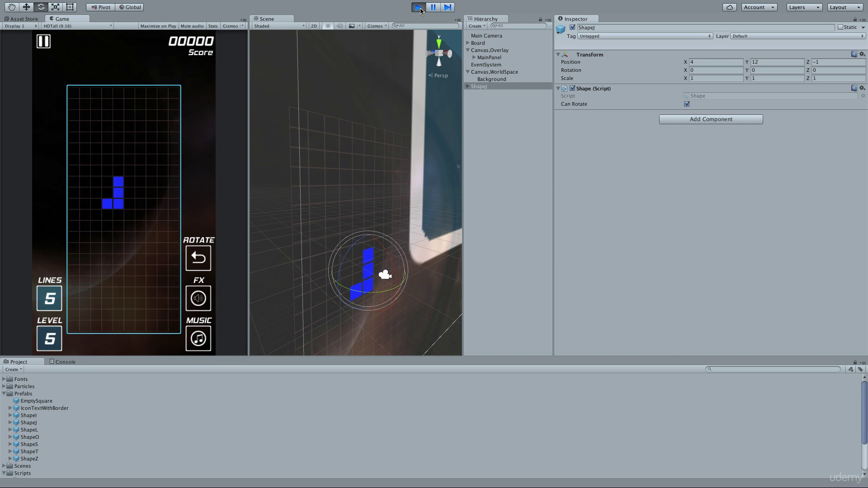Open the HDTall (9:16) aspect dropdown
The image size is (868, 488).
tap(77, 26)
